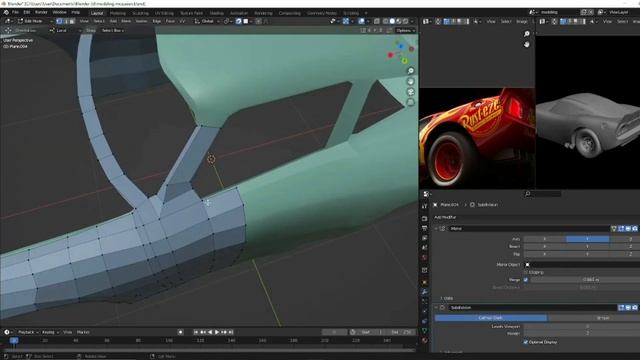Adjust the Merge distance field

[585, 280]
